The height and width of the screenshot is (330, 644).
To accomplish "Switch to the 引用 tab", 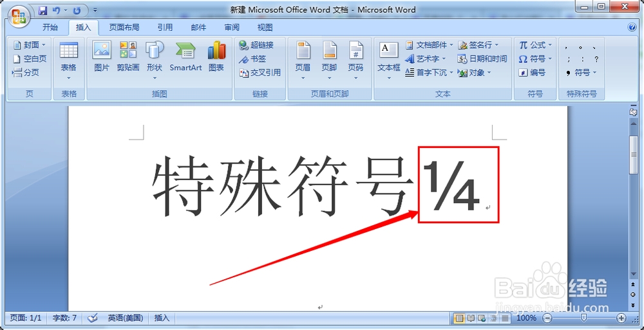I will [165, 28].
